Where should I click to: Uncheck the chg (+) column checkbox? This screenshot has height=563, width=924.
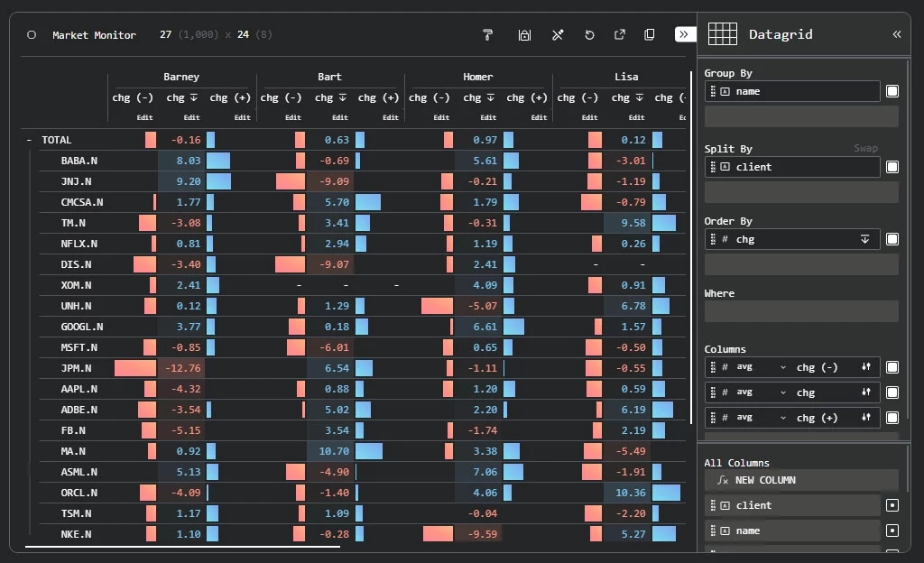click(892, 418)
